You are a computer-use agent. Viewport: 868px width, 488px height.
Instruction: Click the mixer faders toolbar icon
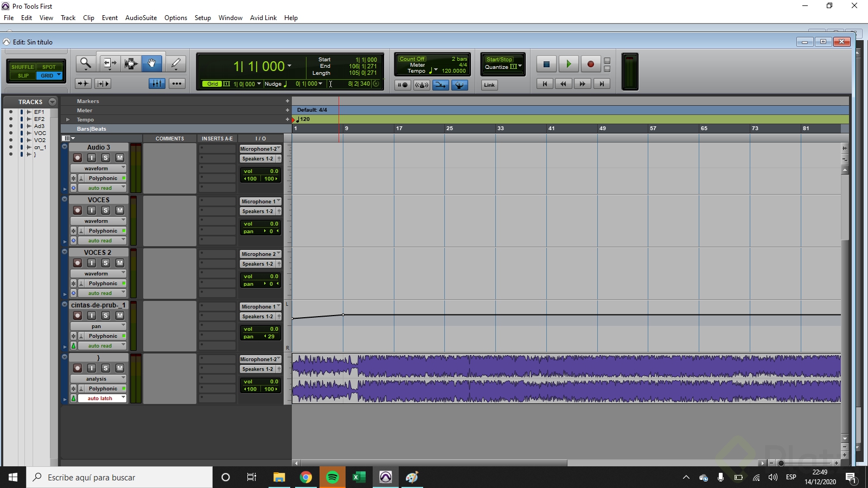(157, 84)
